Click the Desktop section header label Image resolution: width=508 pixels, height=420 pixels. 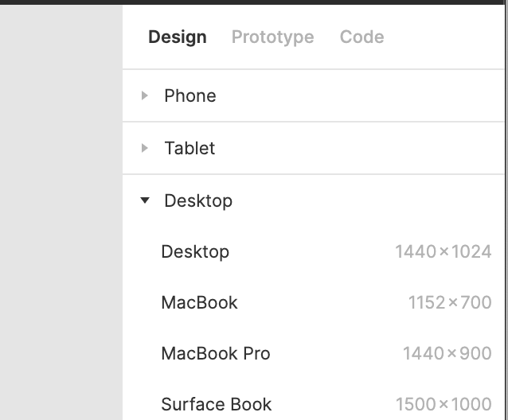(x=198, y=201)
